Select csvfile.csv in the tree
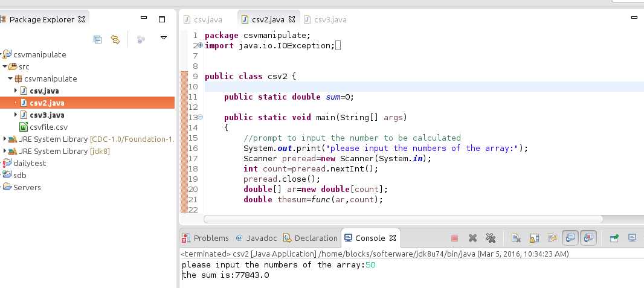The width and height of the screenshot is (644, 288). [x=48, y=127]
